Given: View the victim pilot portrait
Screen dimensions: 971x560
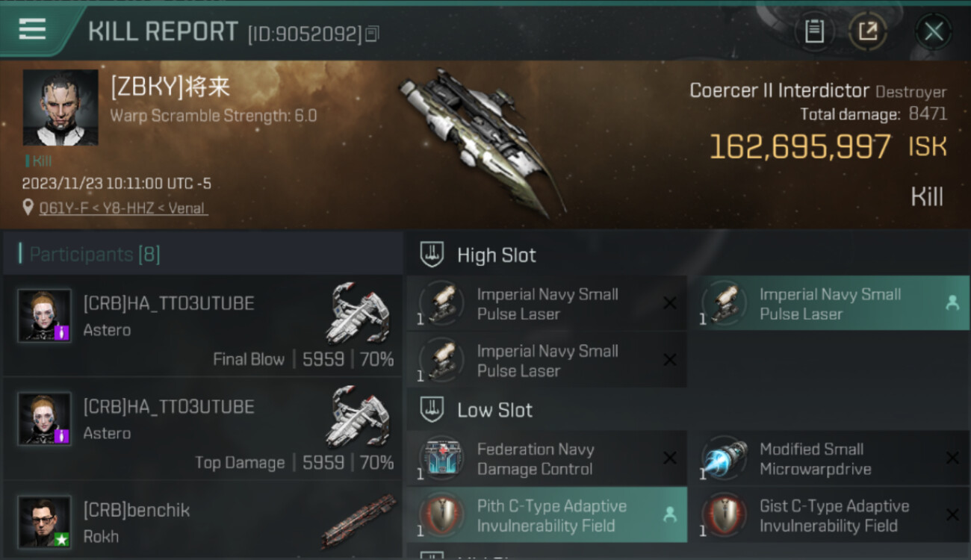Looking at the screenshot, I should coord(61,108).
